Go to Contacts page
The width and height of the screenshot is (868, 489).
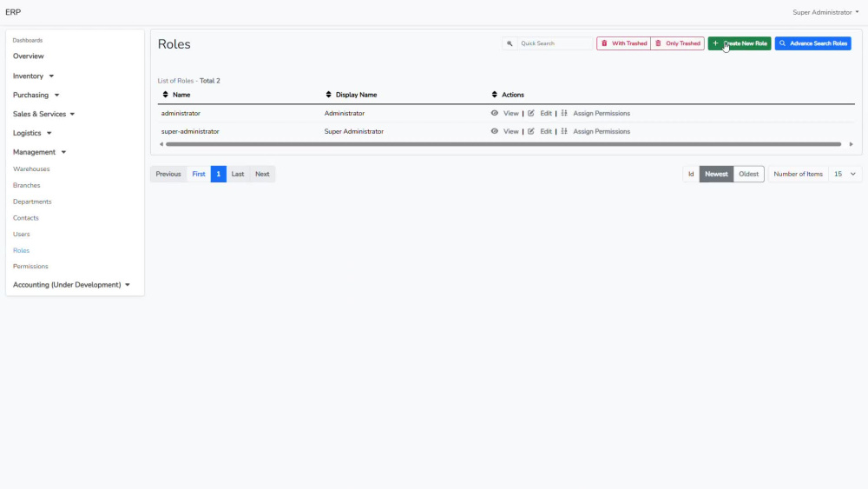pos(25,218)
